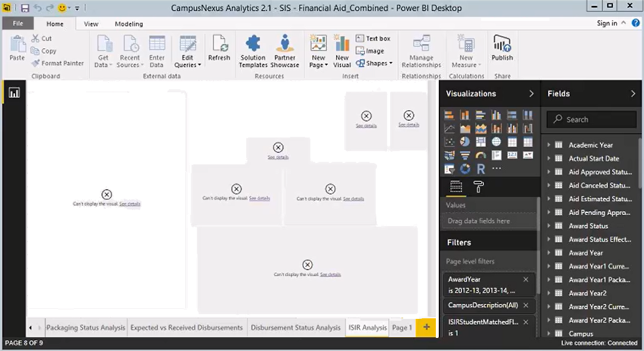Viewport: 644px width, 351px height.
Task: Click the Drag data fields here well
Action: point(489,221)
